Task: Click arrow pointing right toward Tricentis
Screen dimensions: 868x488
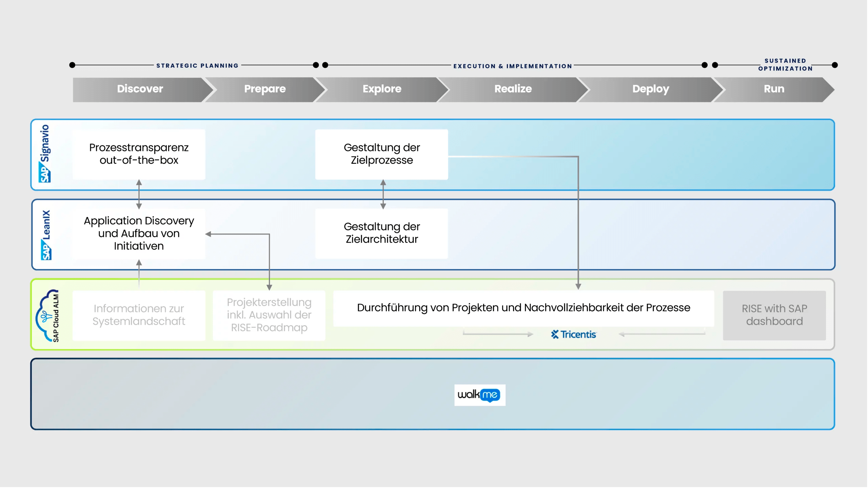Action: click(x=498, y=334)
